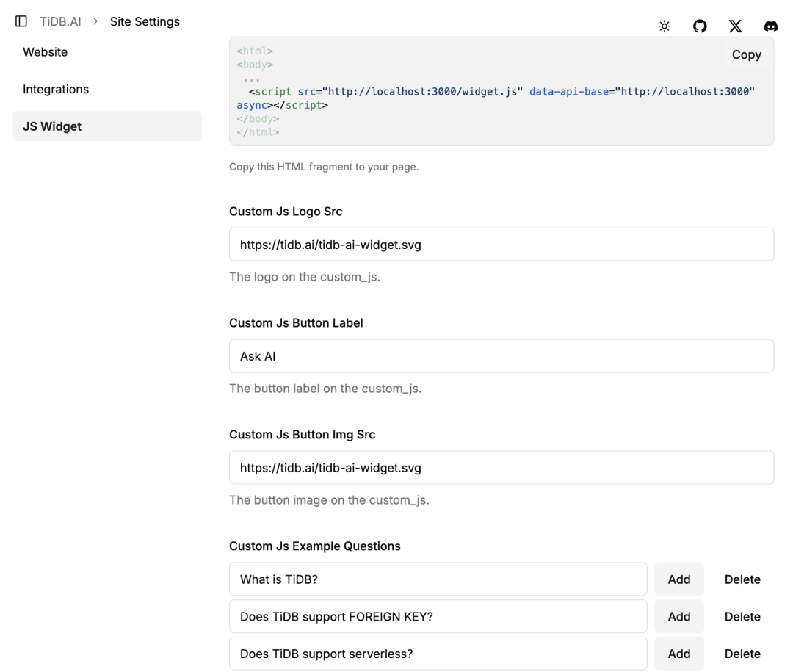793x672 pixels.
Task: Click the Custom Js Button Label field
Action: pyautogui.click(x=501, y=356)
